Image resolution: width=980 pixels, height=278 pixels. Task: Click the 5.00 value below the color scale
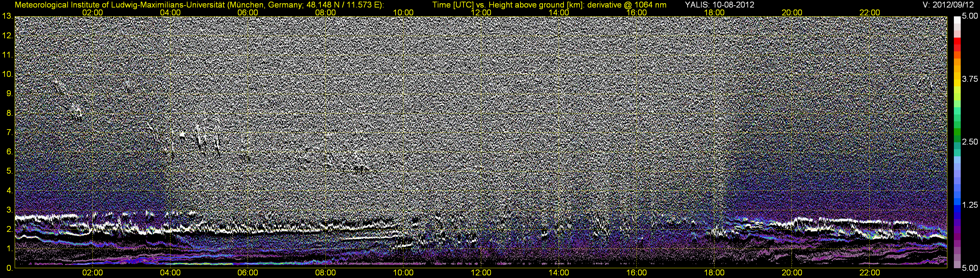(x=970, y=268)
